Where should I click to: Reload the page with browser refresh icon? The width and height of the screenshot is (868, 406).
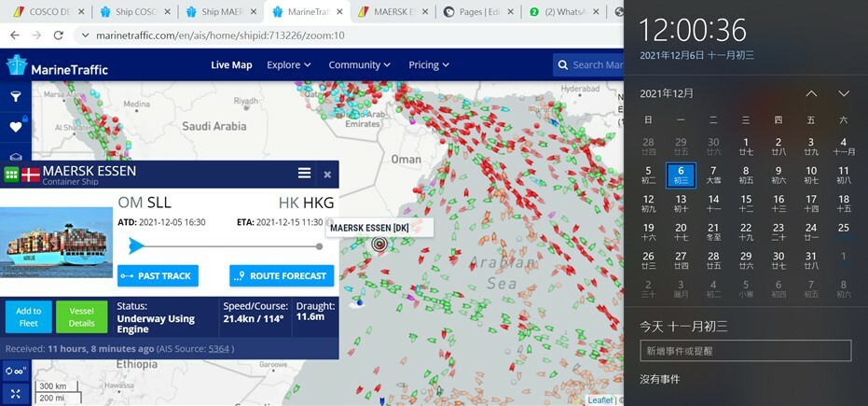(x=59, y=35)
